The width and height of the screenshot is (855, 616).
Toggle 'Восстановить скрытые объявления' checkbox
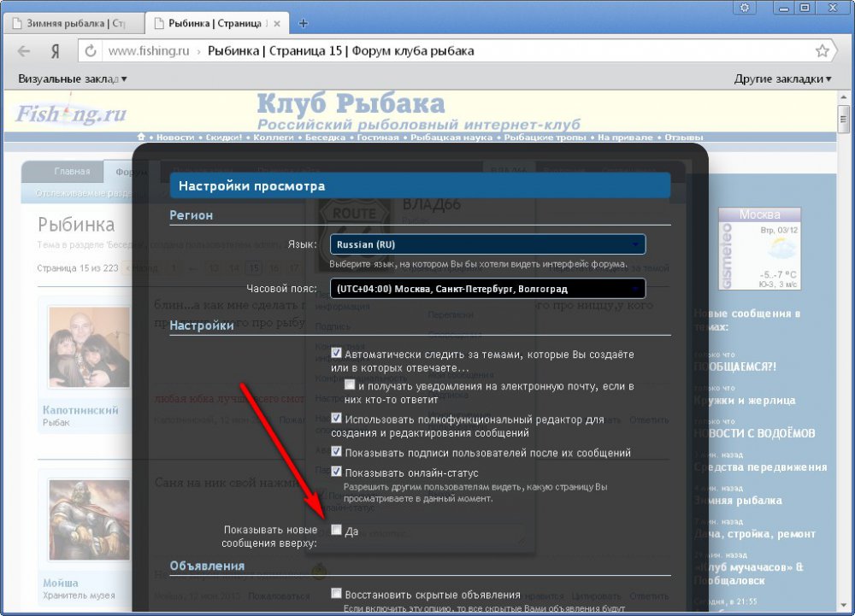(336, 594)
